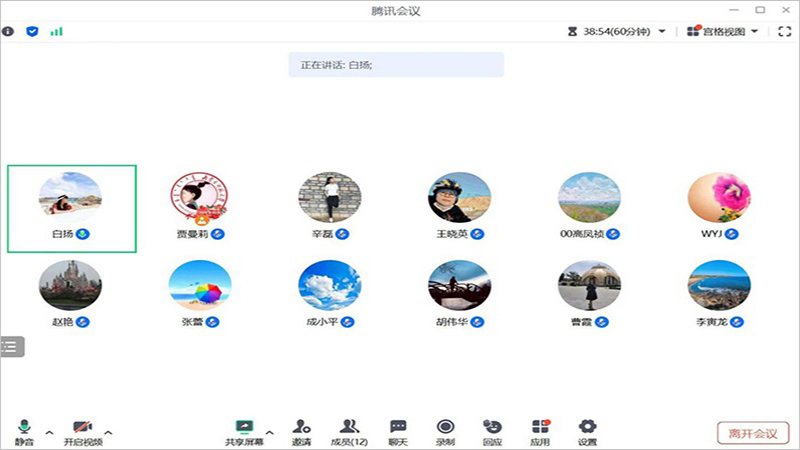Click the blue security shield icon
Viewport: 800px width, 450px height.
coord(32,31)
